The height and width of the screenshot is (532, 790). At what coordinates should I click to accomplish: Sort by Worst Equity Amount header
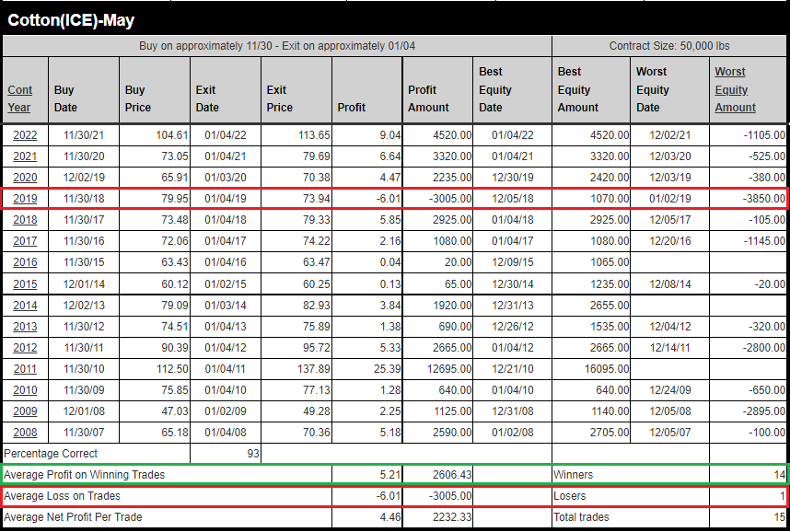pyautogui.click(x=735, y=89)
